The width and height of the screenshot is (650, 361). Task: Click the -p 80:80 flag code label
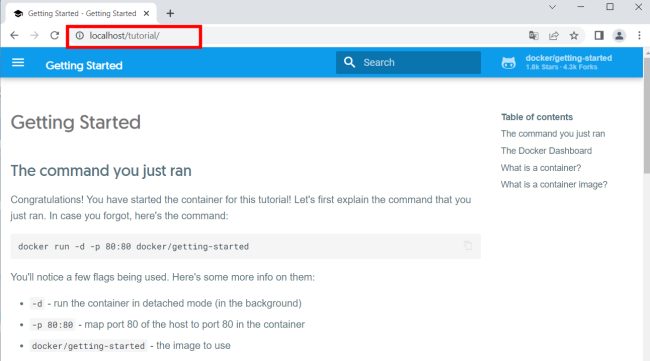point(52,325)
